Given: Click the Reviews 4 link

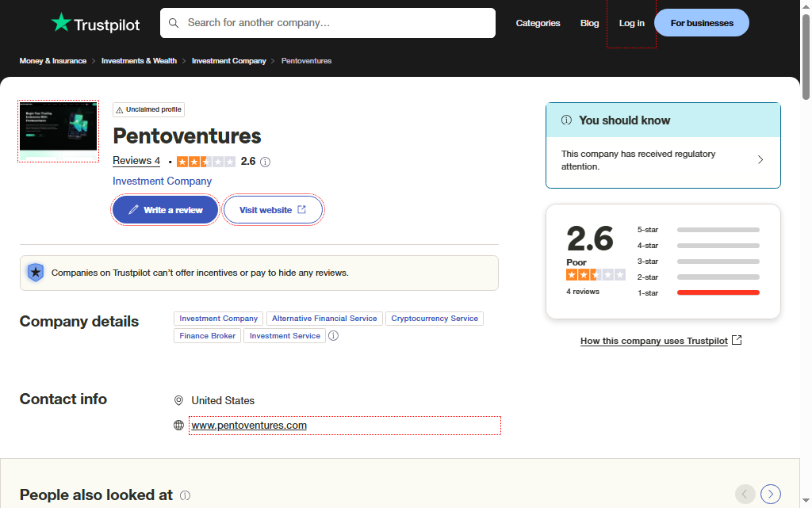Looking at the screenshot, I should tap(136, 161).
